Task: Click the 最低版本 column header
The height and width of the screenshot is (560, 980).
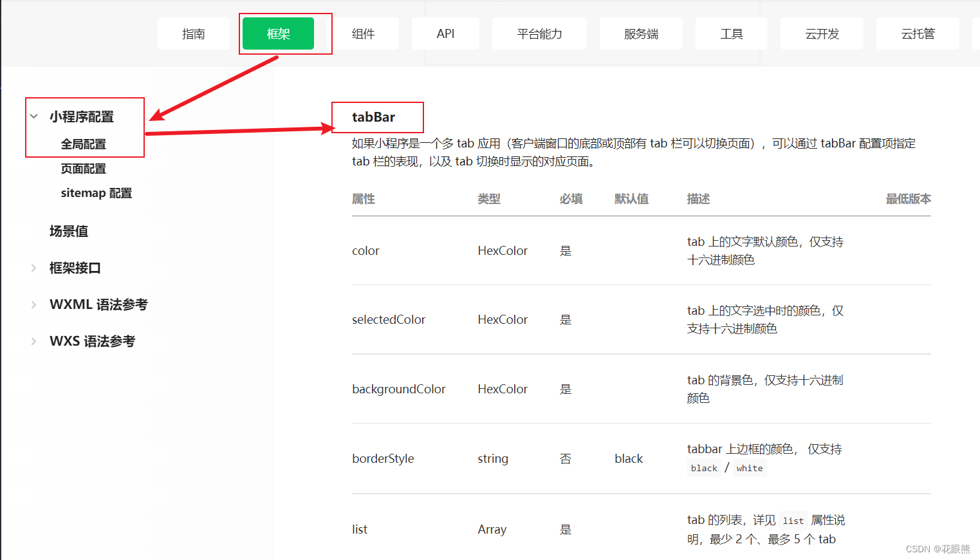Action: pos(909,199)
